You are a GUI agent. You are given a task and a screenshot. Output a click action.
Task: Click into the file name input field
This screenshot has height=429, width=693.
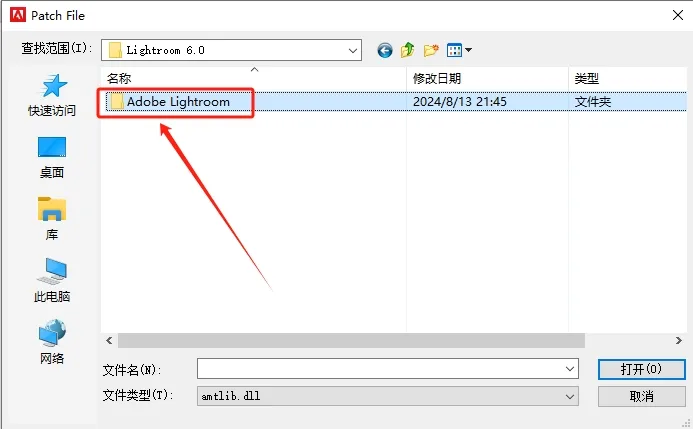click(x=380, y=369)
